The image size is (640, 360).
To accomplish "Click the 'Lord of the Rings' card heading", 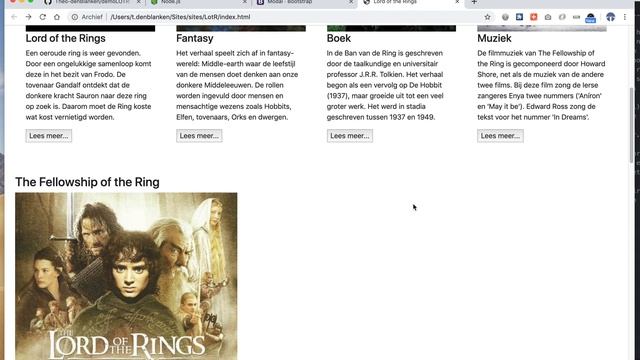I will [x=65, y=38].
